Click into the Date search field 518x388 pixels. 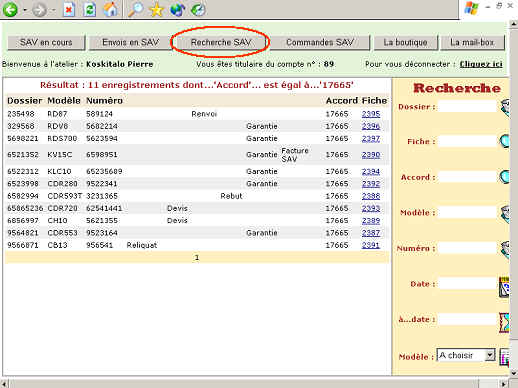tap(467, 284)
